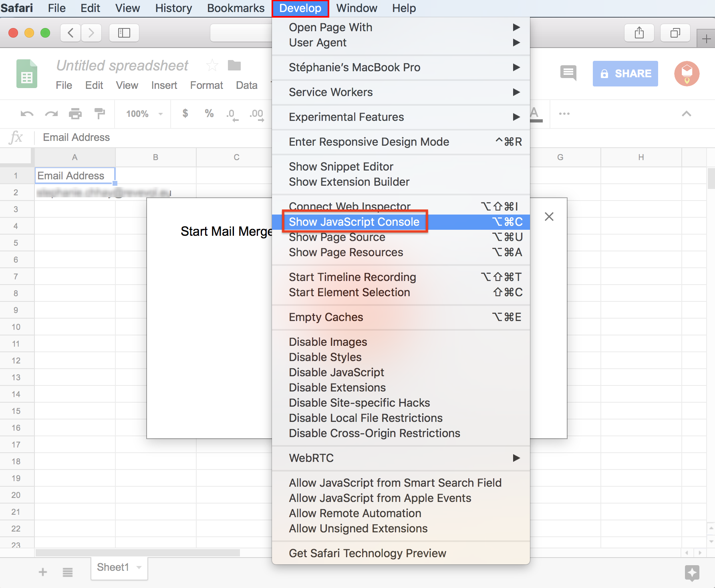Toggle the Safari sidebar button

pos(124,33)
